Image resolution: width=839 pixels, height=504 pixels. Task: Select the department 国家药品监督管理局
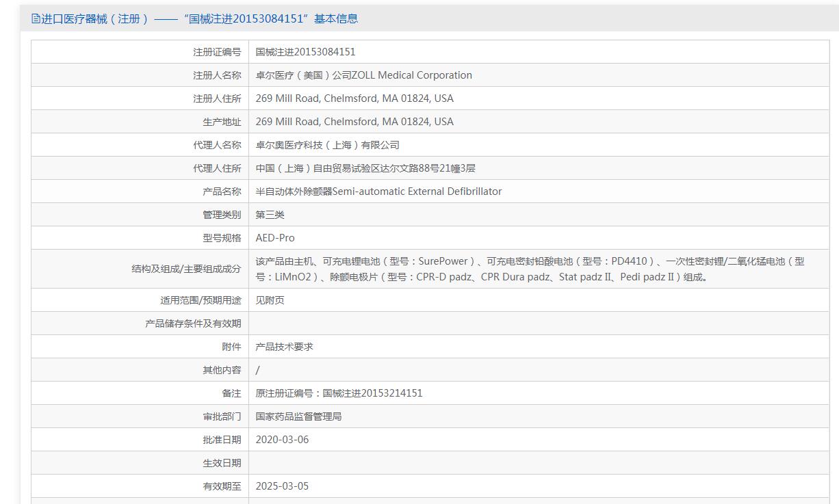[298, 416]
